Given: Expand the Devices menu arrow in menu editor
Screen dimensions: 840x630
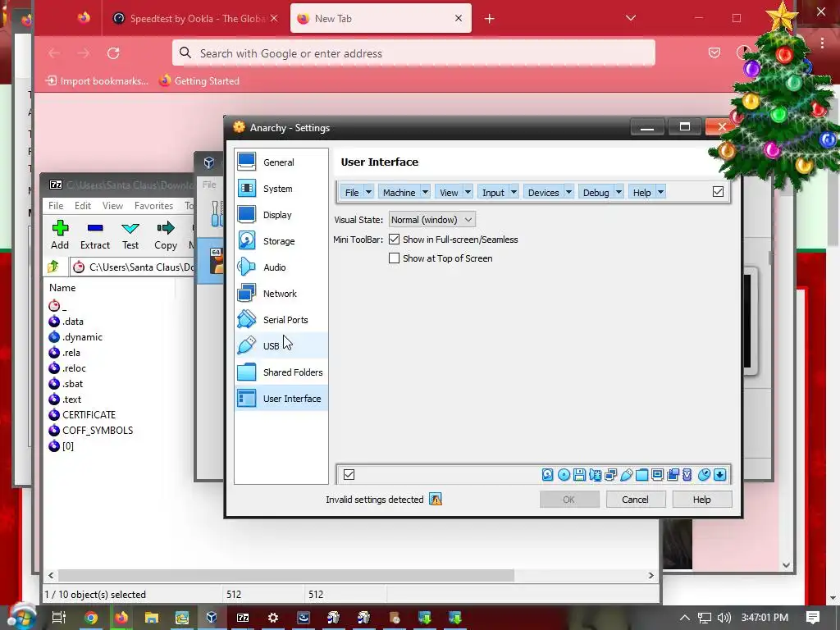Looking at the screenshot, I should click(x=568, y=192).
